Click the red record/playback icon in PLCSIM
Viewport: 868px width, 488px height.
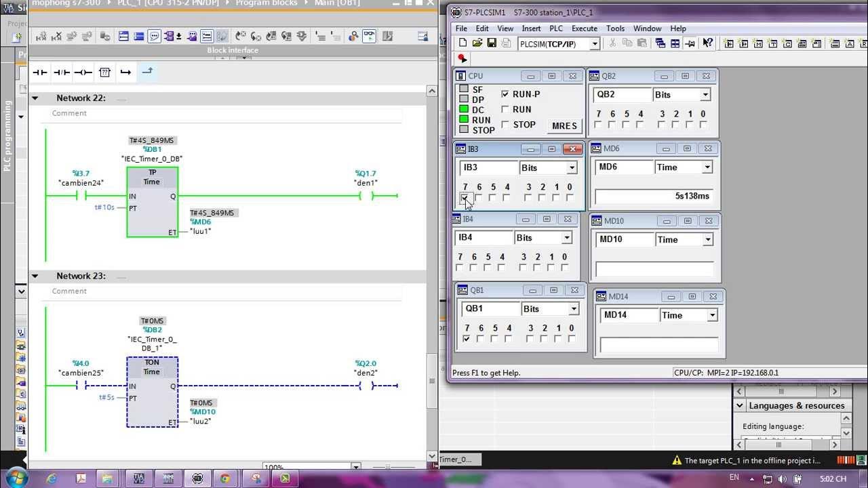click(462, 60)
